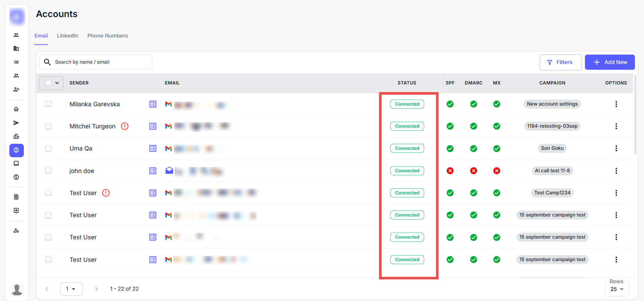This screenshot has width=644, height=301.
Task: Open the Rows per page dropdown
Action: pyautogui.click(x=616, y=289)
